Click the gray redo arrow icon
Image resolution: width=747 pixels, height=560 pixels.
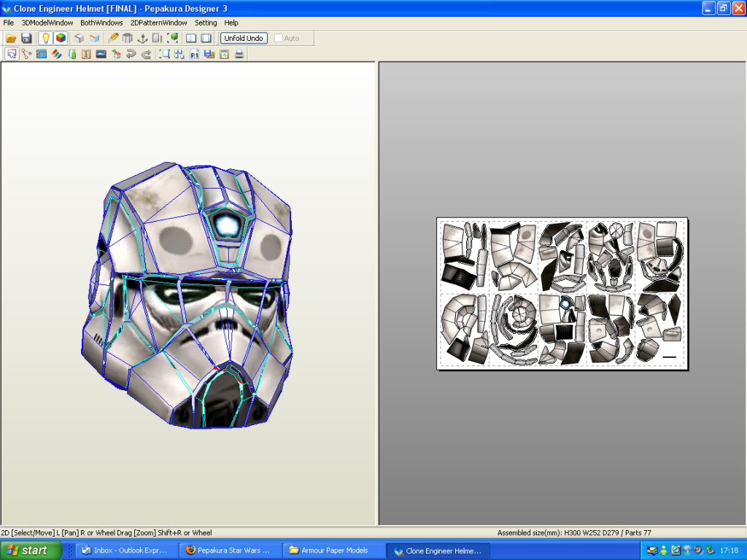[x=146, y=54]
